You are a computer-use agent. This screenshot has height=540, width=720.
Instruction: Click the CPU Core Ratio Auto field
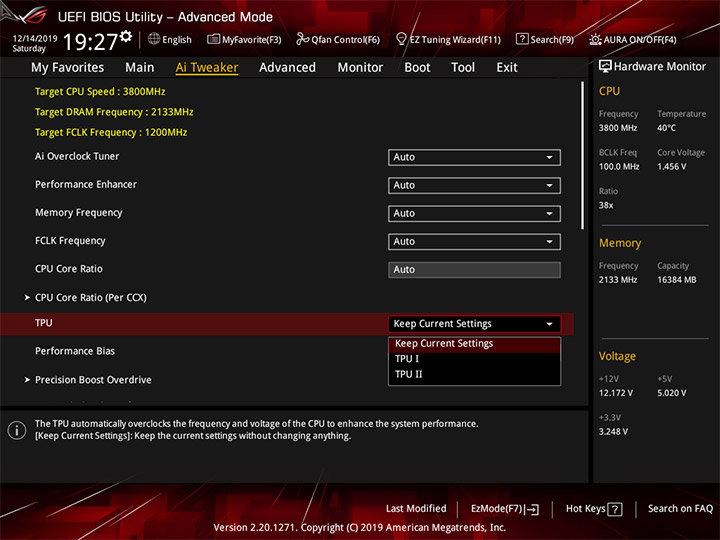pyautogui.click(x=474, y=270)
